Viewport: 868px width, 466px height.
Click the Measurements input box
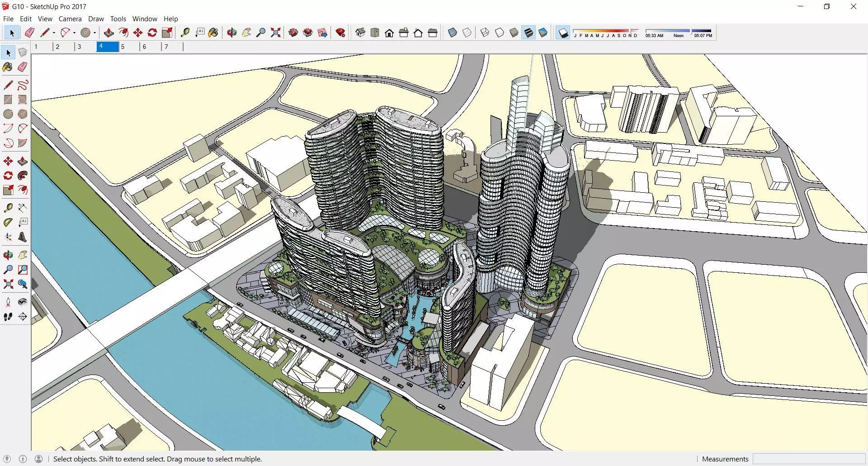809,459
